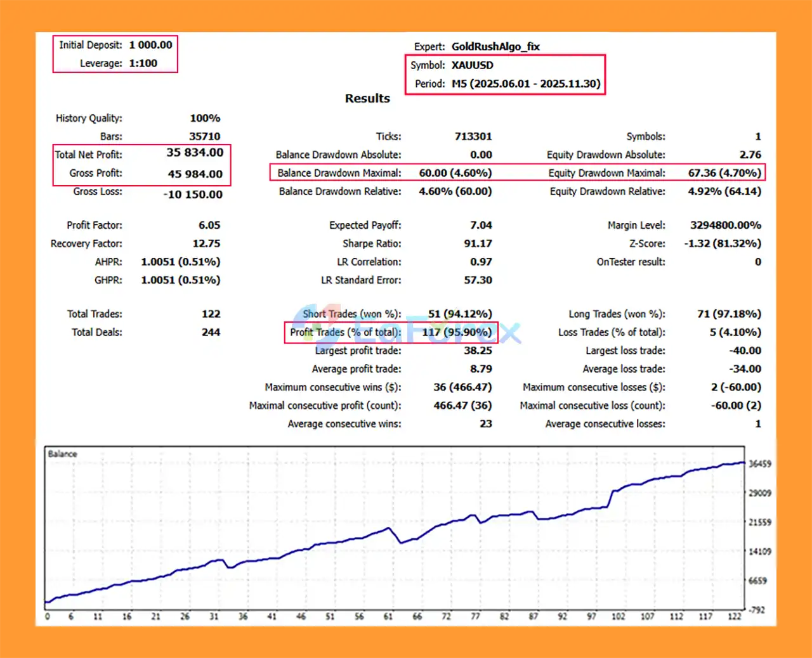Select the Total Trades value 122
This screenshot has height=658, width=812.
click(211, 314)
